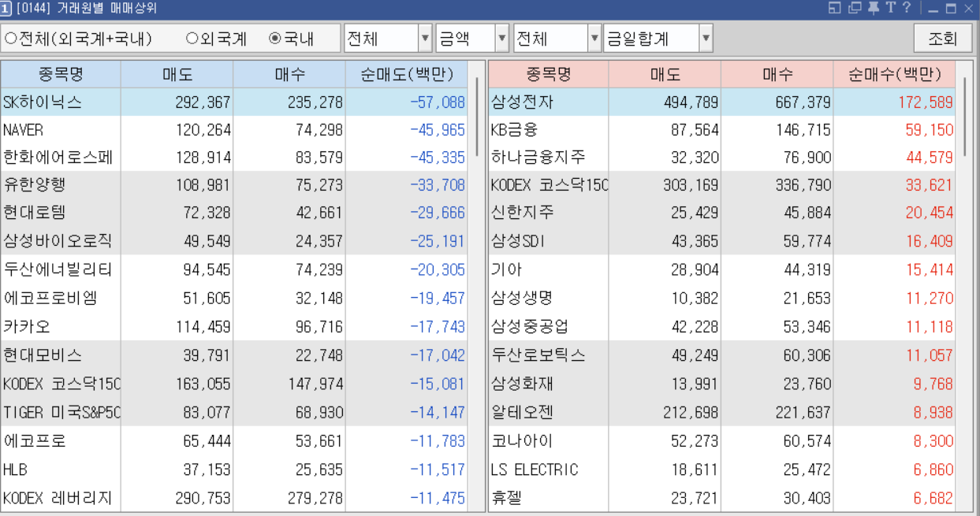Image resolution: width=980 pixels, height=516 pixels.
Task: Click the duplicate window icon in title bar
Action: [855, 9]
